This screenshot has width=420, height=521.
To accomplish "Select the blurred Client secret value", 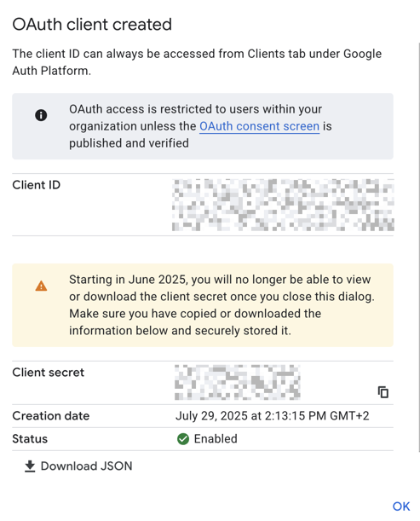I will click(x=238, y=382).
